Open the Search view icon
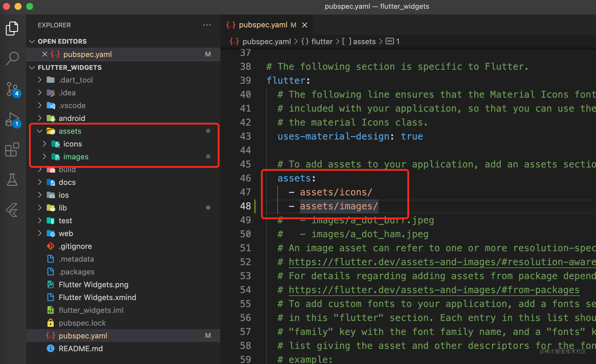Image resolution: width=596 pixels, height=364 pixels. [x=12, y=58]
